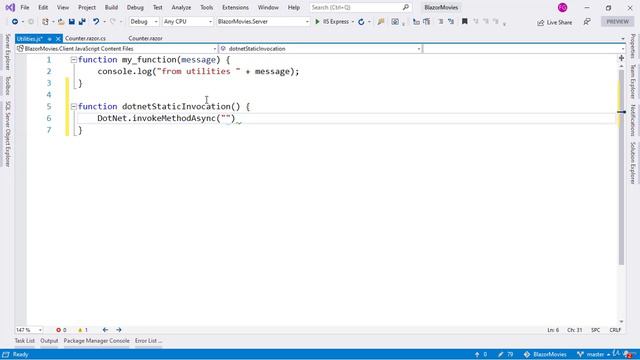
Task: Open the Any CPU platform dropdown
Action: pos(187,22)
